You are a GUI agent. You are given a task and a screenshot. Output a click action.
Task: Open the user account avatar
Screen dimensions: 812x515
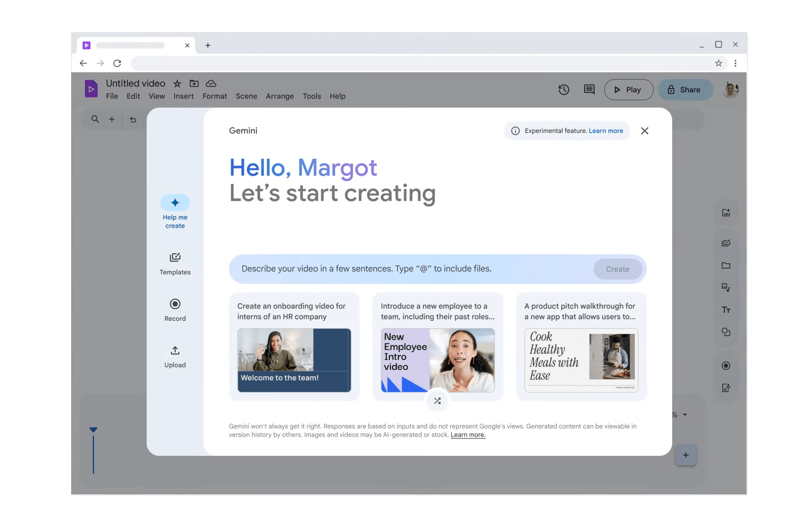(x=731, y=90)
